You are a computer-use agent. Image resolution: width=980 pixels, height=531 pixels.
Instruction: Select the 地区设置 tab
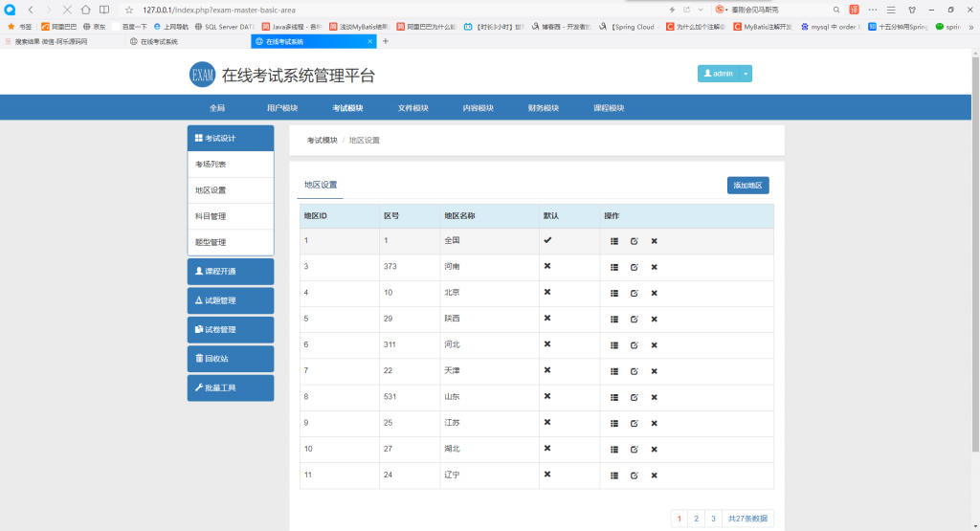pos(321,185)
